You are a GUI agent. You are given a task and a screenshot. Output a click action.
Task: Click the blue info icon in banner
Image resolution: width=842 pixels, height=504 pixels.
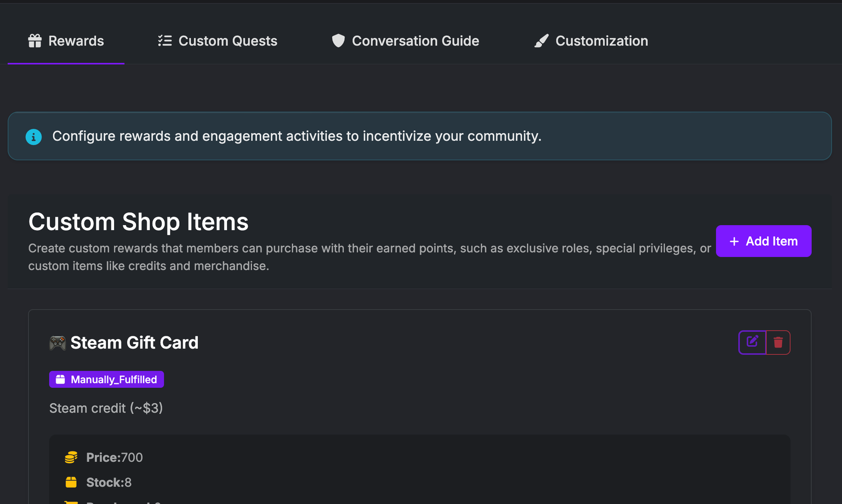tap(33, 137)
